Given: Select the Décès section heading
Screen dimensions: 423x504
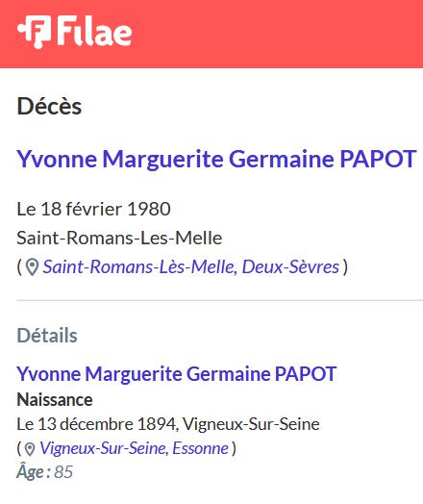Looking at the screenshot, I should click(x=49, y=106).
